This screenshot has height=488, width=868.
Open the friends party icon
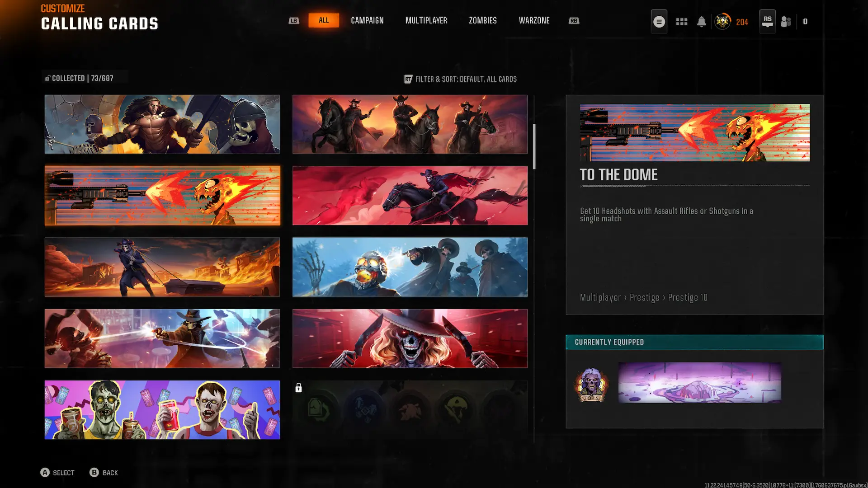point(786,22)
